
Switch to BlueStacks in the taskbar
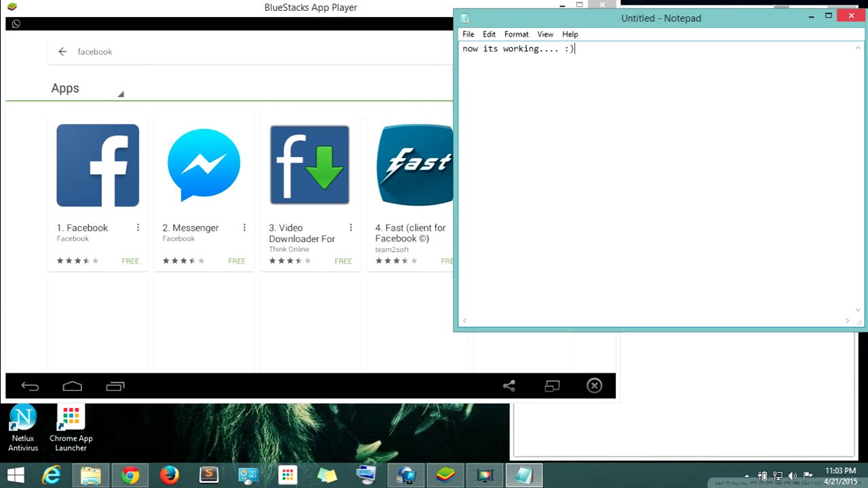pyautogui.click(x=445, y=476)
